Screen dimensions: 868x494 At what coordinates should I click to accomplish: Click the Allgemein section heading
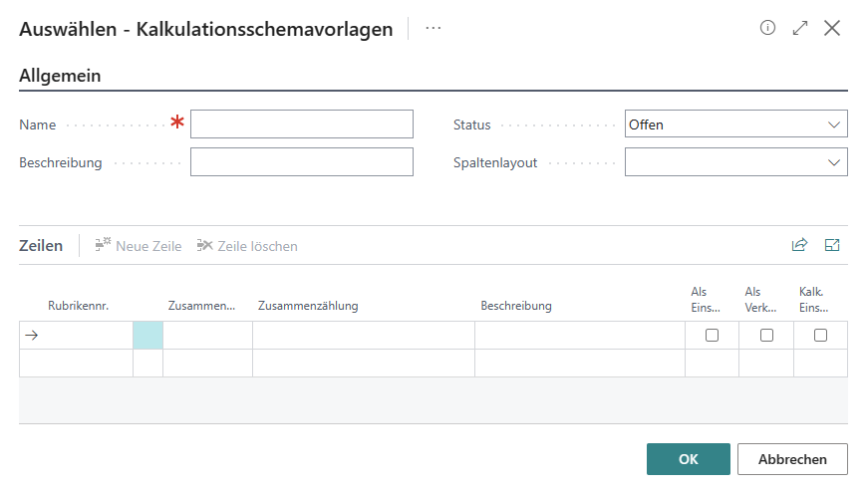click(x=60, y=76)
